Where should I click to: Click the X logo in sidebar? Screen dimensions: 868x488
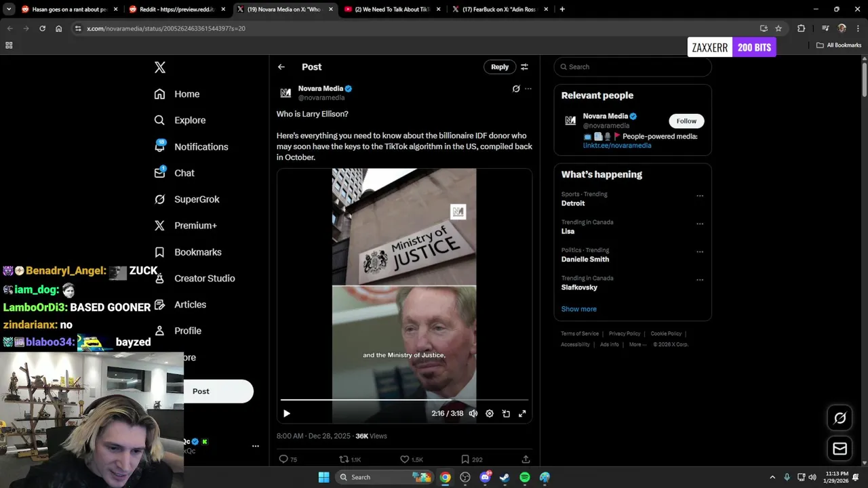click(x=160, y=67)
